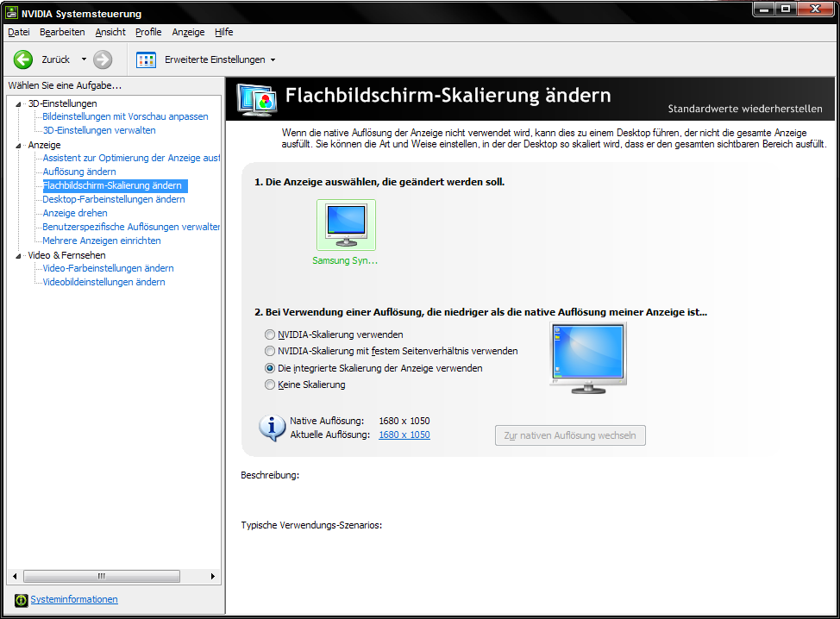Collapse the 3D-Einstellungen tree node

19,103
